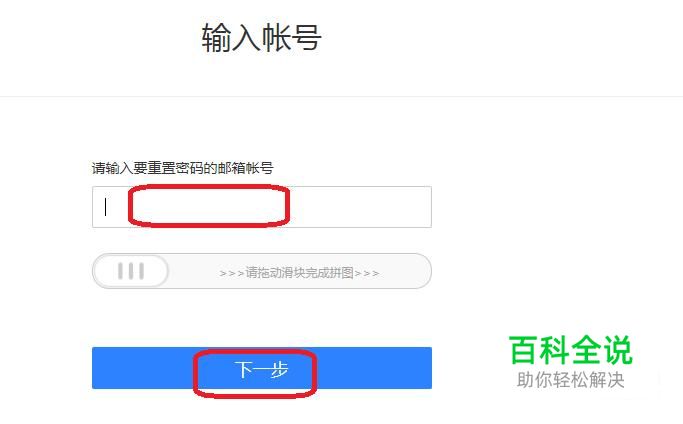This screenshot has height=424, width=683.
Task: Click the 助你轻松解决 watermark caption
Action: [571, 380]
